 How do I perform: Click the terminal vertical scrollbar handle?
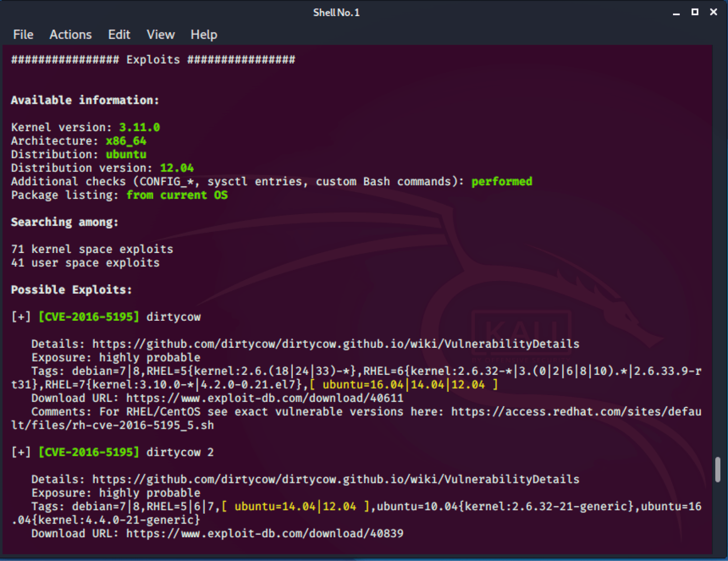pyautogui.click(x=718, y=469)
